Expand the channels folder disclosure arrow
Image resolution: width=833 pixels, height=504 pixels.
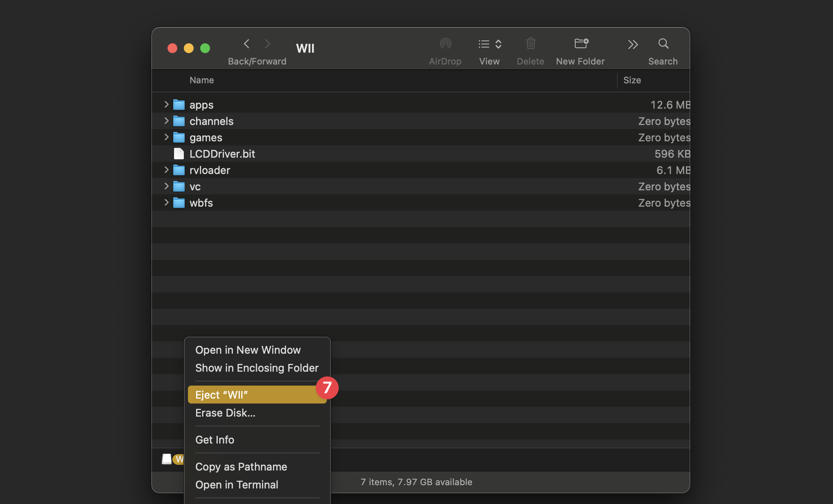(166, 121)
